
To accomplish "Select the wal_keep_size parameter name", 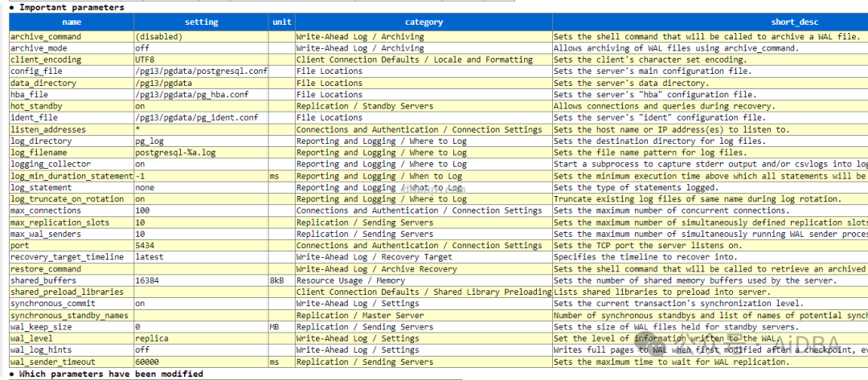I will (42, 327).
